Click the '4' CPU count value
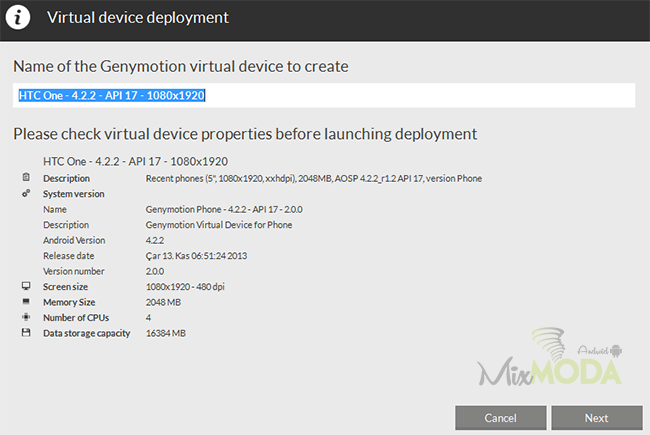The image size is (650, 435). [148, 318]
